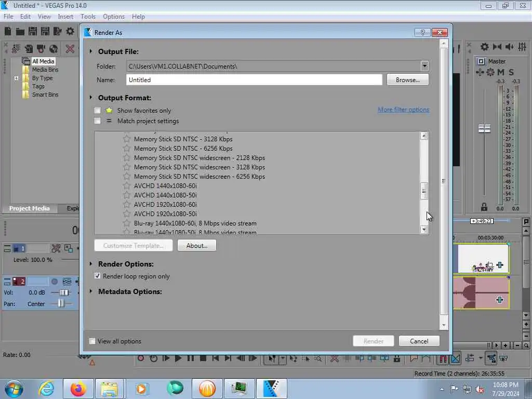Viewport: 532px width, 399px height.
Task: Switch to the Project Media tab
Action: click(29, 208)
